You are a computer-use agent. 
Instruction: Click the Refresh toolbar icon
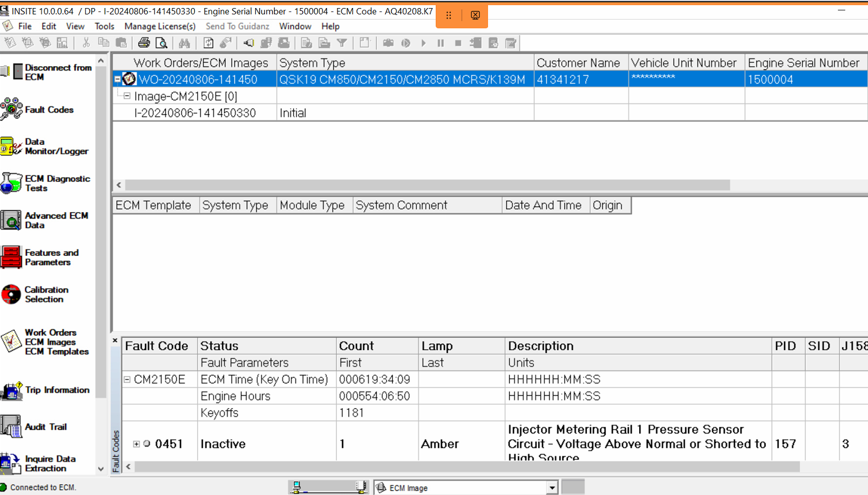[x=208, y=43]
